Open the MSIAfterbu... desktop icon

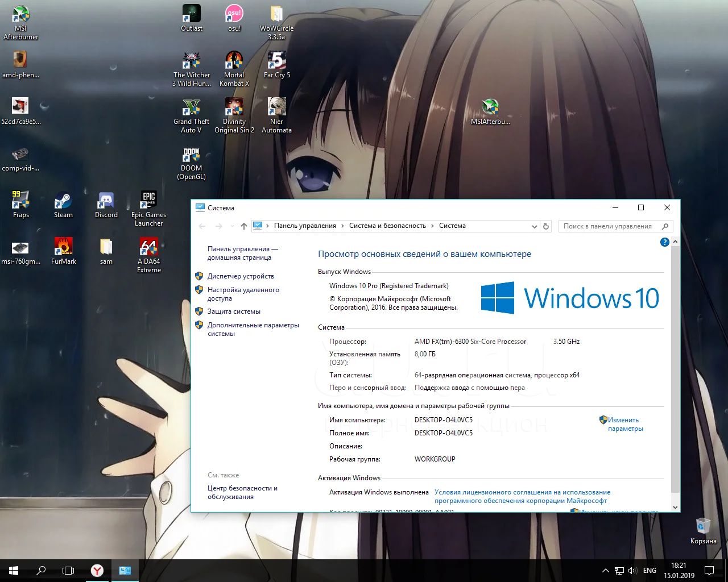[490, 111]
